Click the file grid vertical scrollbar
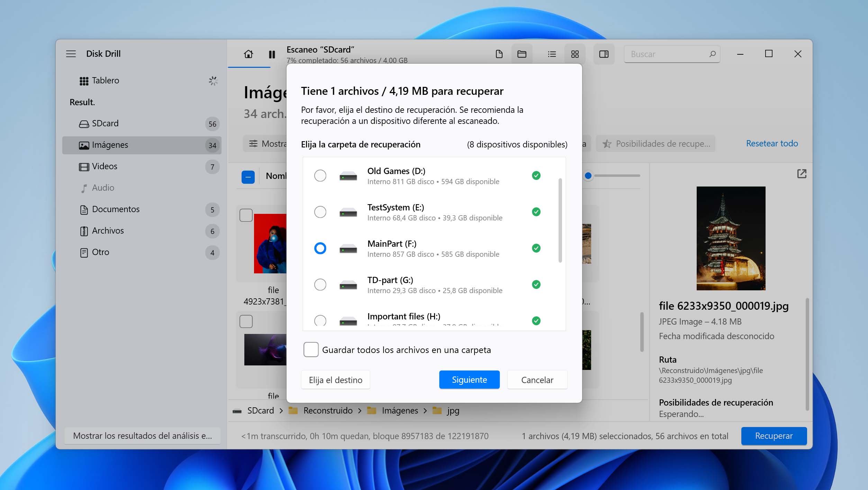The width and height of the screenshot is (868, 490). [642, 332]
